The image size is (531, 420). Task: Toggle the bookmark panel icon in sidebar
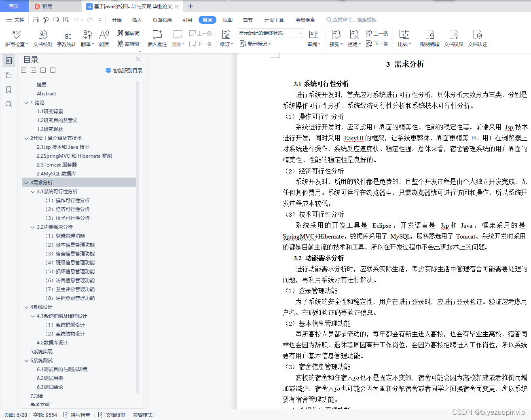[8, 90]
